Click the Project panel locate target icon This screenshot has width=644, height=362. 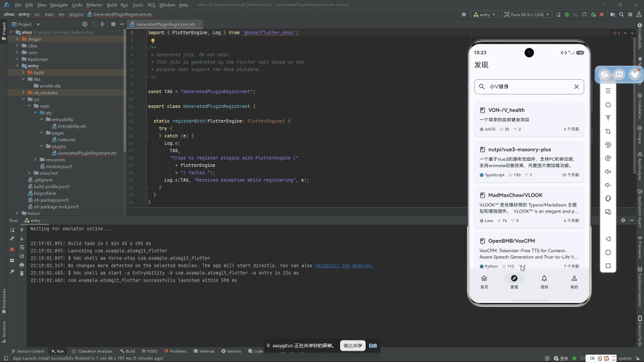point(85,24)
